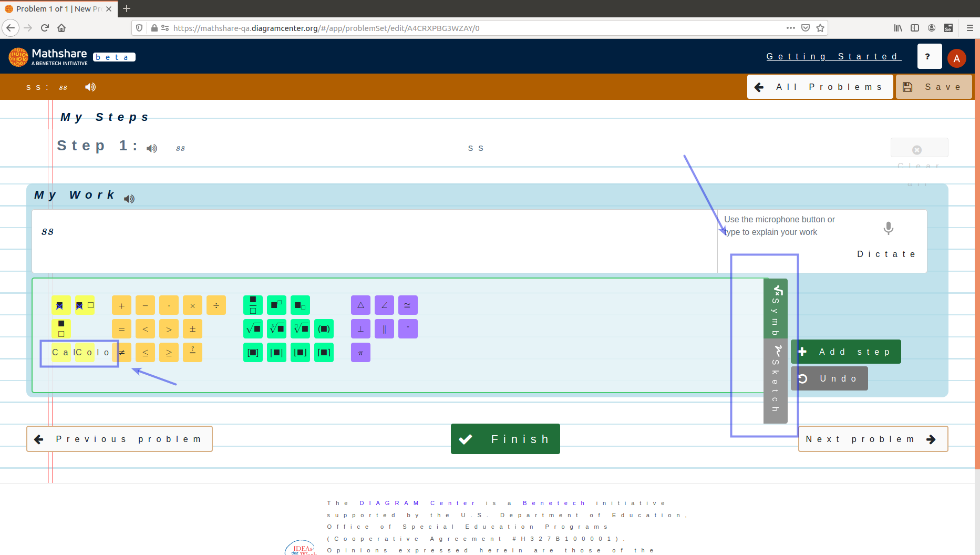Open the Getting Started link
This screenshot has height=555, width=980.
[833, 56]
